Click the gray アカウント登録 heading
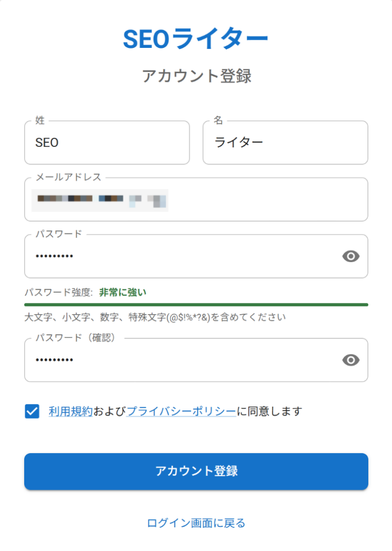 click(x=196, y=76)
